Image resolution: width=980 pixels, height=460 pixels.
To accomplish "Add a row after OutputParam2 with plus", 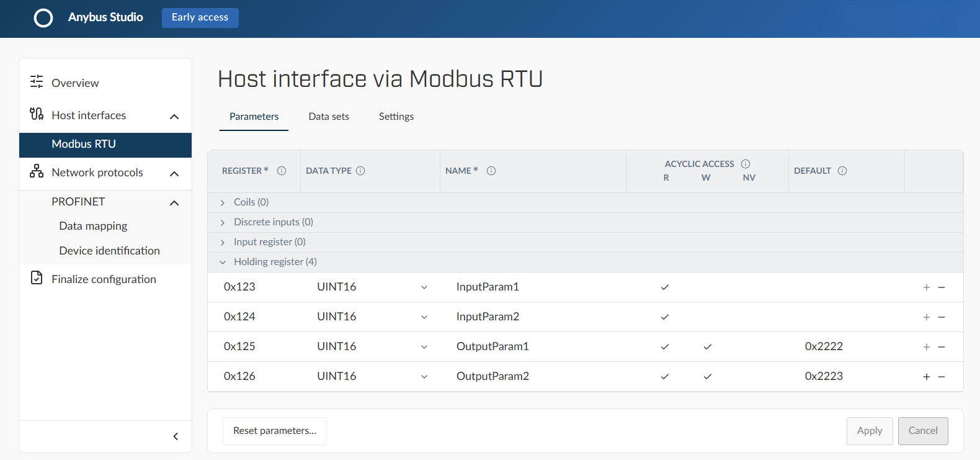I will point(927,377).
